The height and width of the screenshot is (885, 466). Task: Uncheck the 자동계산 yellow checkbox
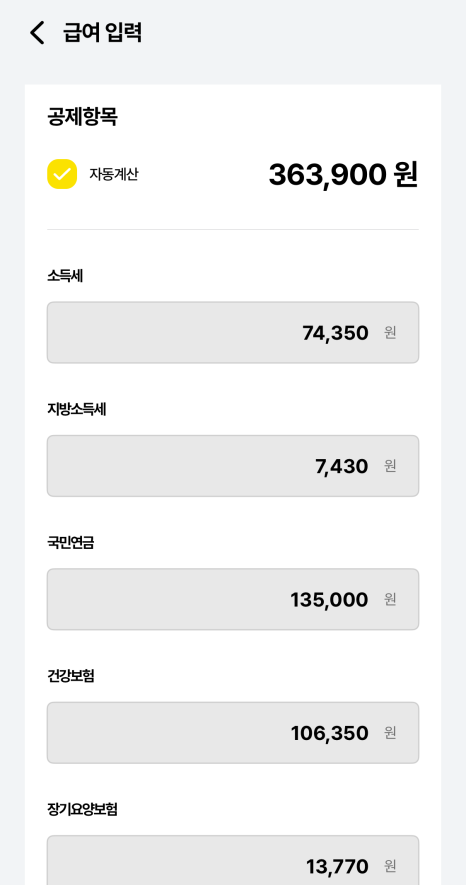pos(62,174)
